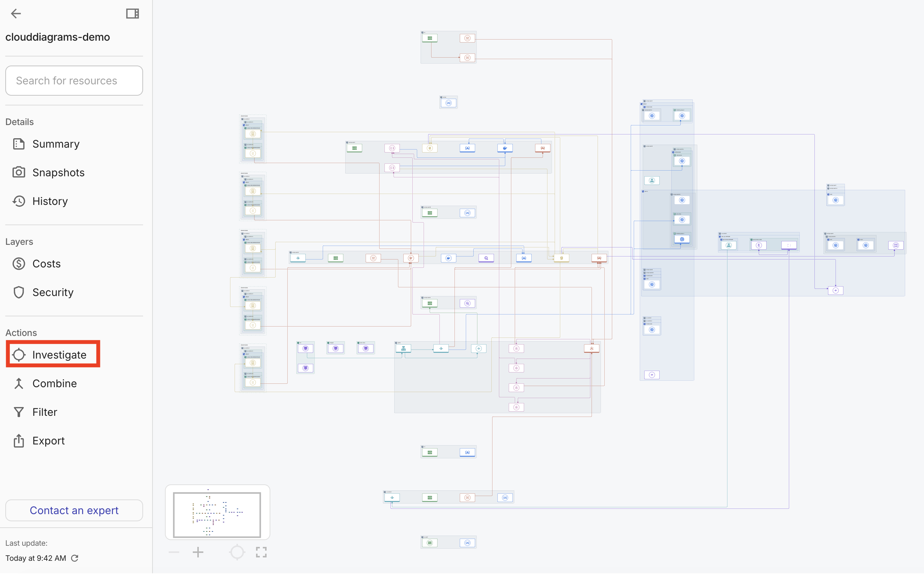924x574 pixels.
Task: Select the teal node at left of wide middle row
Action: (x=298, y=258)
